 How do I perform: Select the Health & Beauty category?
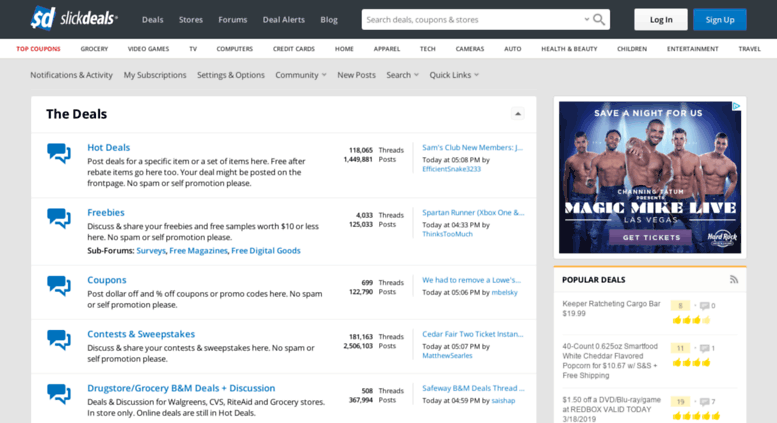coord(569,49)
